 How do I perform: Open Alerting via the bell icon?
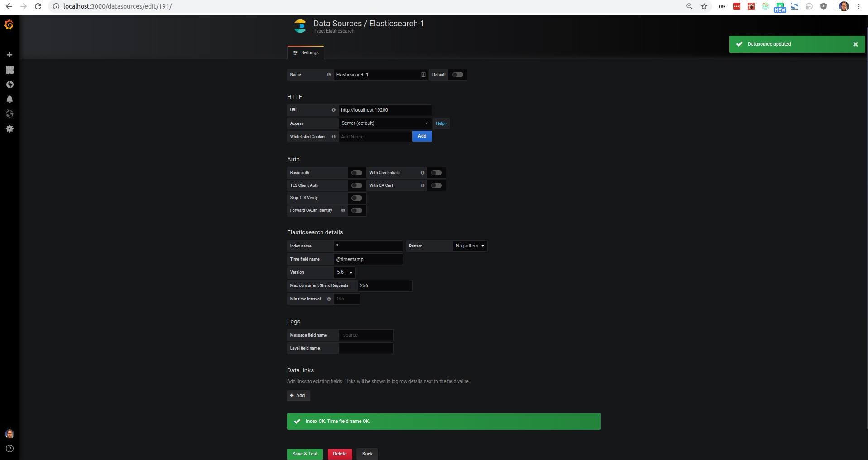click(9, 99)
